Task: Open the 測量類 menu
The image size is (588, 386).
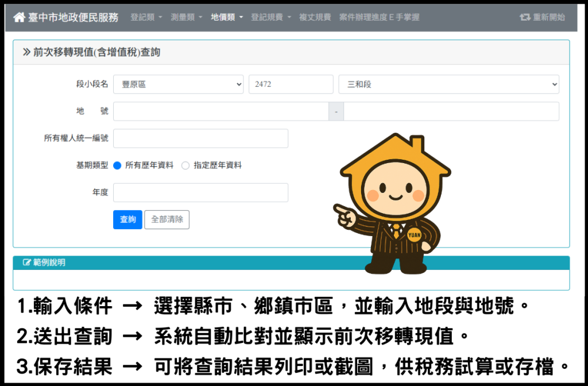Action: (186, 17)
